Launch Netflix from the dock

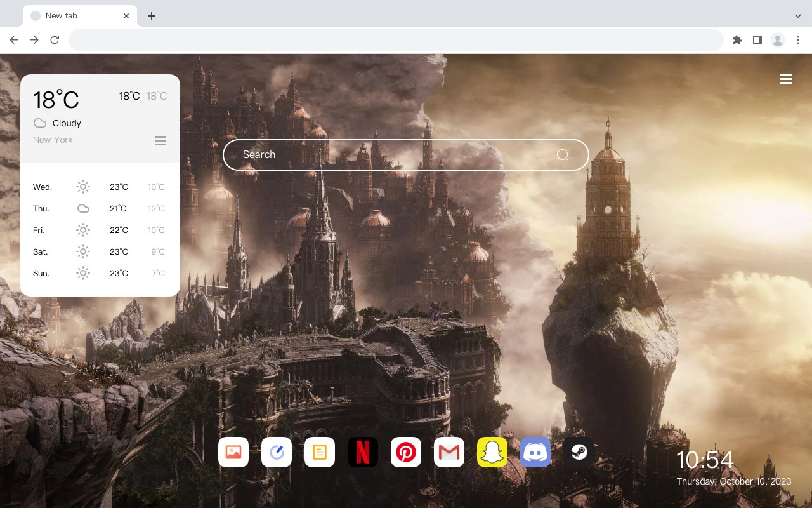point(363,452)
